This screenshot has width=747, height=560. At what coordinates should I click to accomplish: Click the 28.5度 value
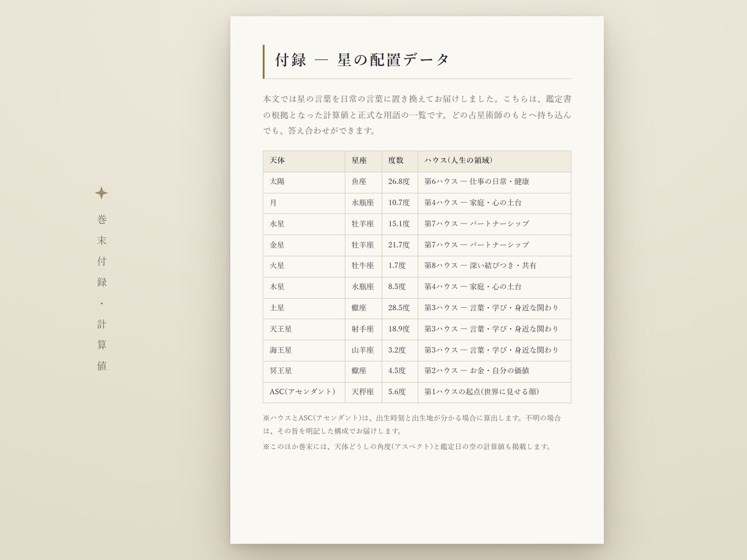(400, 308)
